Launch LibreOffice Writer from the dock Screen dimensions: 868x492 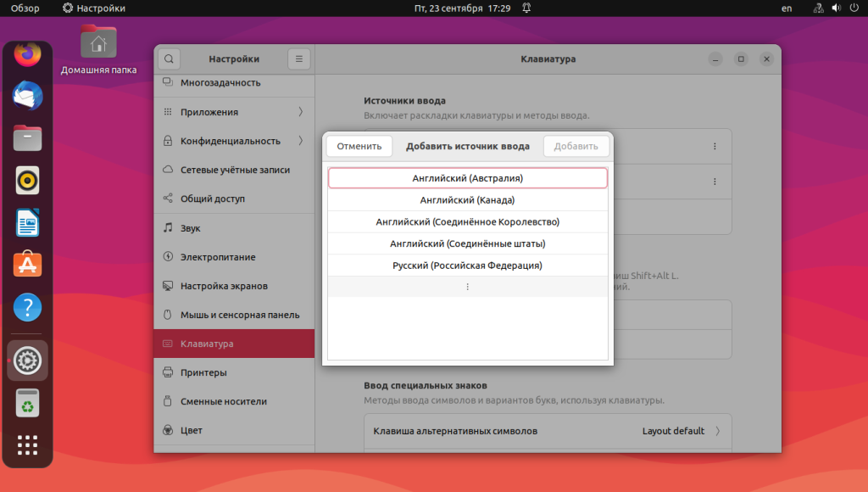[x=27, y=222]
